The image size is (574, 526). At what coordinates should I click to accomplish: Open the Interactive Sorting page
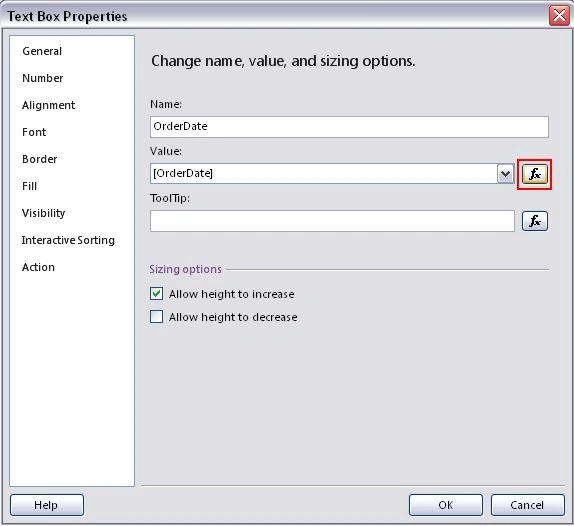(x=68, y=240)
